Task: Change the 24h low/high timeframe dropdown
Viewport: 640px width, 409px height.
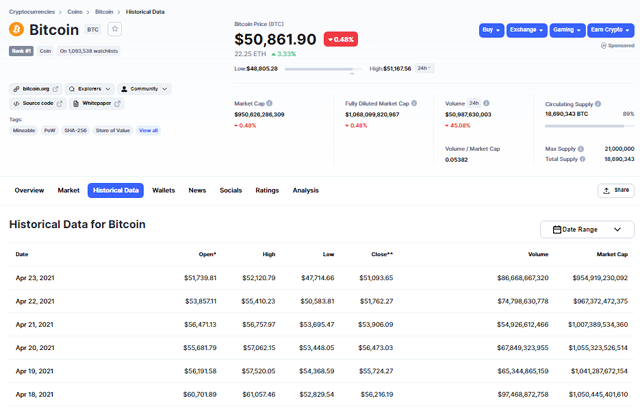Action: (424, 68)
